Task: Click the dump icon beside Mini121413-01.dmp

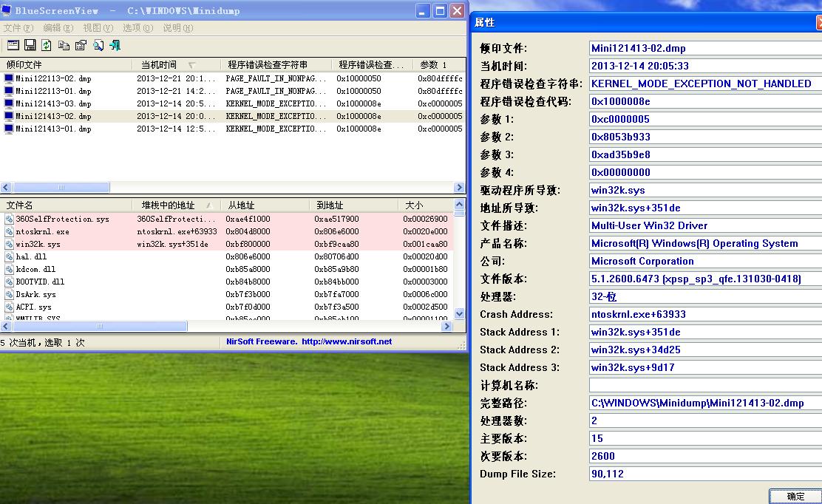Action: (x=8, y=129)
